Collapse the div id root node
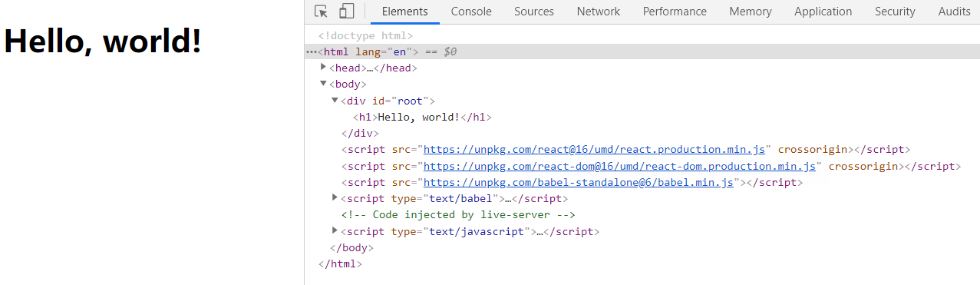Viewport: 980px width, 285px height. click(x=335, y=100)
